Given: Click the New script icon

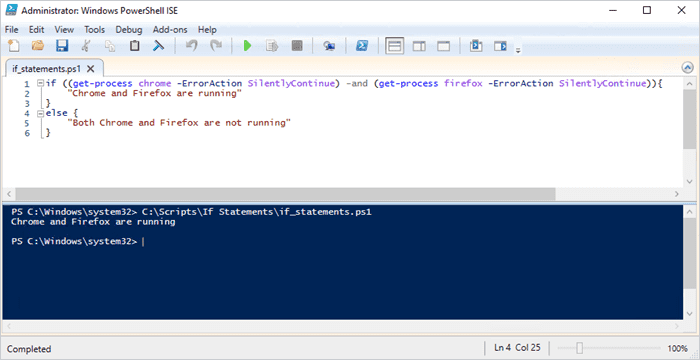Looking at the screenshot, I should pos(14,46).
